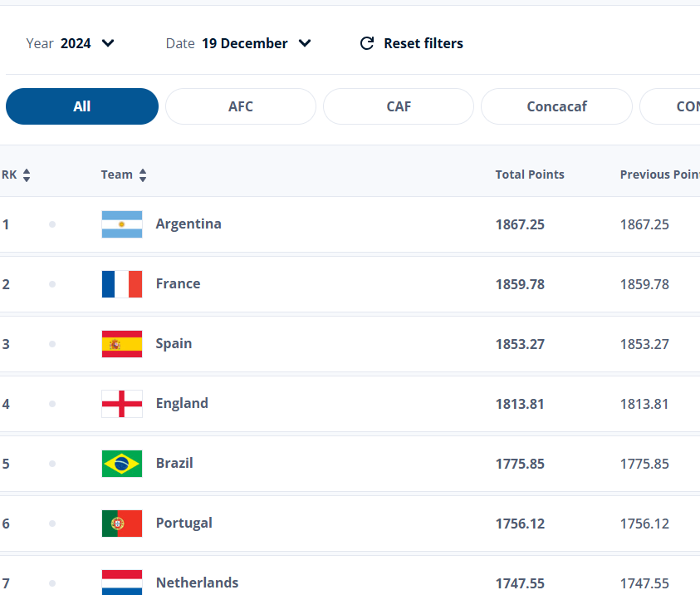Open the Date 19 December dropdown

pos(239,43)
